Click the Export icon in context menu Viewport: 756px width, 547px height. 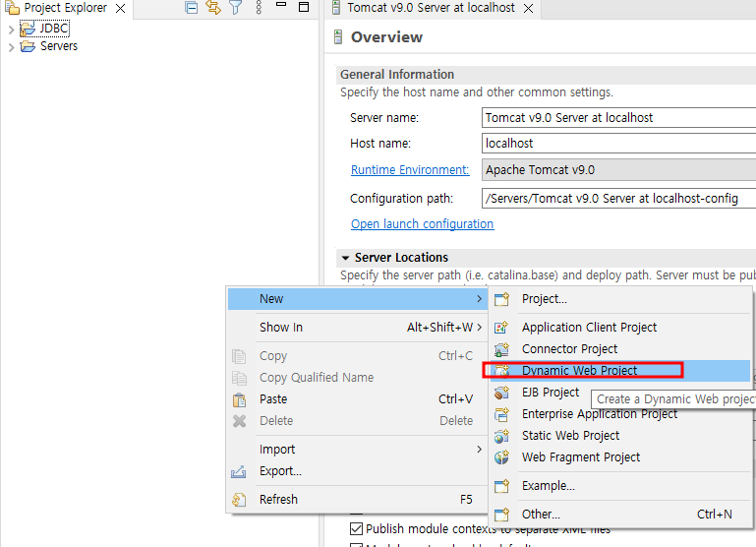(x=239, y=471)
